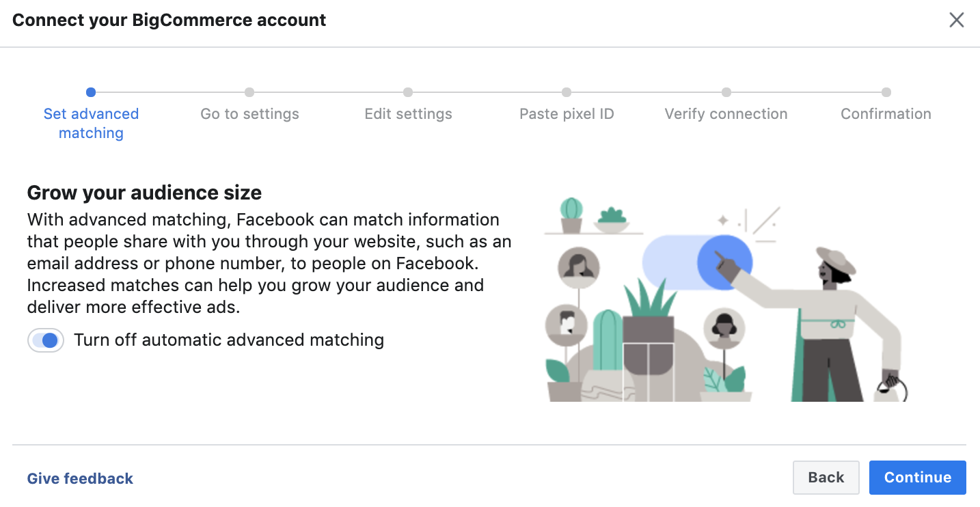Viewport: 980px width, 507px height.
Task: Click the Confirmation step dot
Action: [x=886, y=92]
